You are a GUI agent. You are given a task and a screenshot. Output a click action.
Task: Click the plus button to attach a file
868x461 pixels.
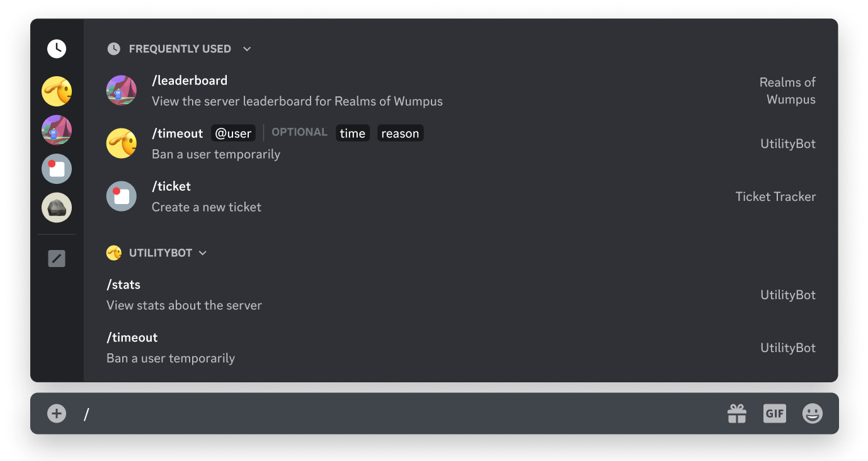tap(56, 414)
